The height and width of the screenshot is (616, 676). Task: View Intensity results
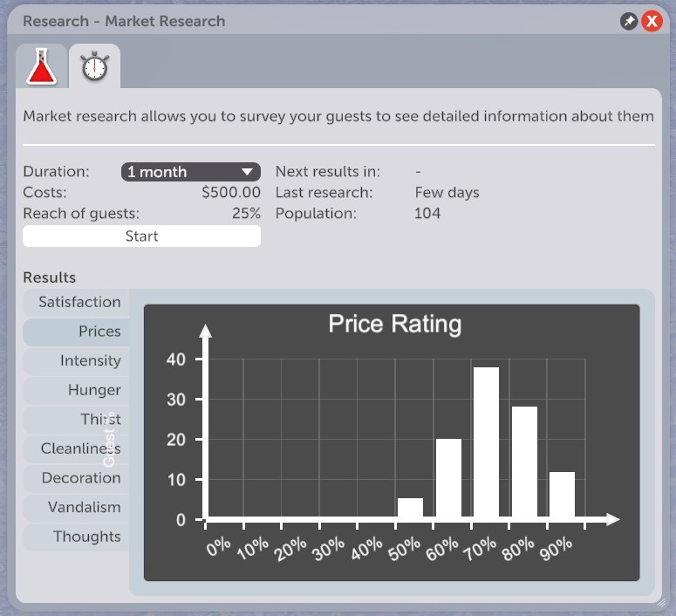click(76, 360)
